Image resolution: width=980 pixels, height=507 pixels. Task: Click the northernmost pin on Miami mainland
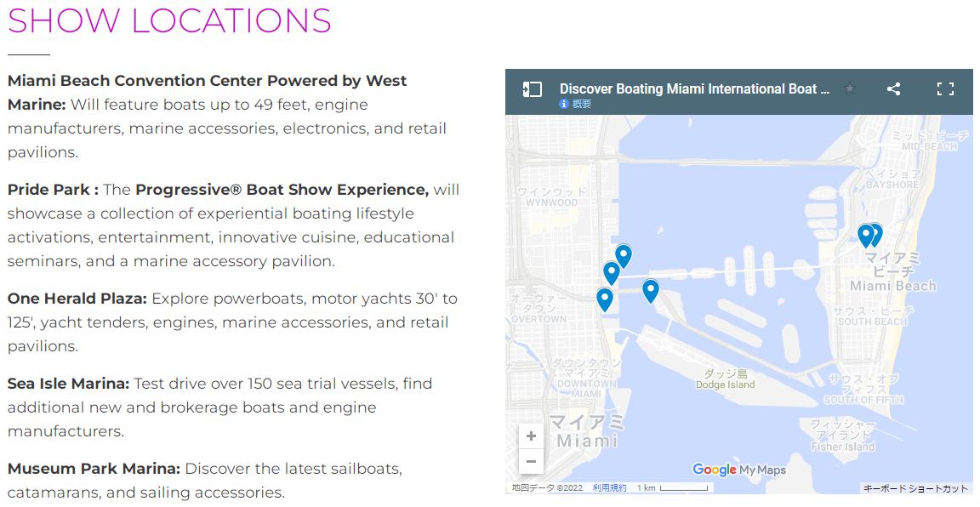[x=624, y=255]
